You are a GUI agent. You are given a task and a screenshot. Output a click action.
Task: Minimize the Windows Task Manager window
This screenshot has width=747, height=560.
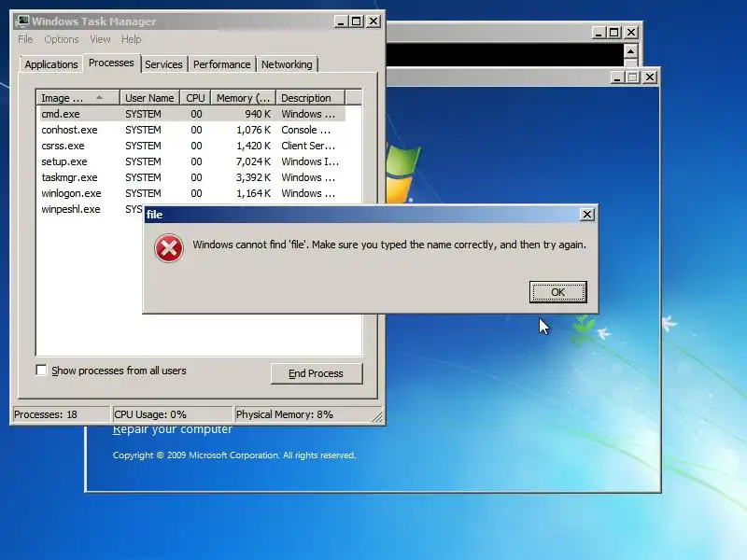point(340,21)
